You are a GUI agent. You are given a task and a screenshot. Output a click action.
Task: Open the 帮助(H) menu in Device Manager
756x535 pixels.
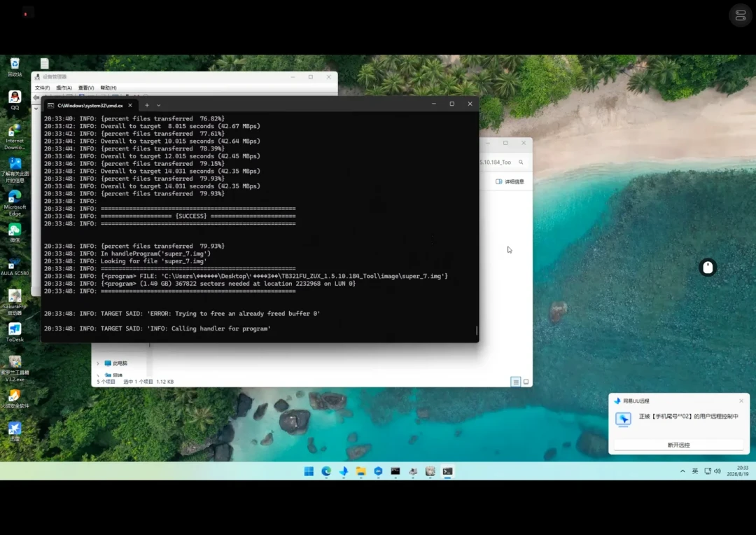pyautogui.click(x=108, y=88)
